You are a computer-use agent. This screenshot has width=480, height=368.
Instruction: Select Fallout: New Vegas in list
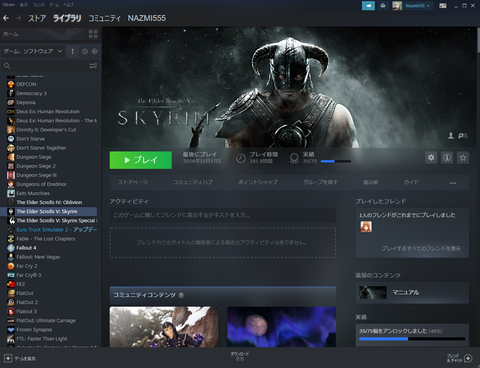(x=38, y=257)
